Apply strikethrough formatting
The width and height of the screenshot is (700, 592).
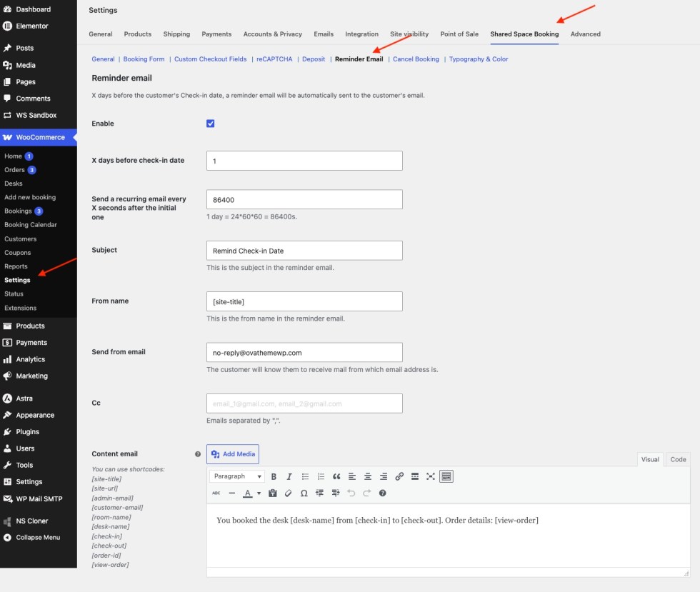[216, 493]
